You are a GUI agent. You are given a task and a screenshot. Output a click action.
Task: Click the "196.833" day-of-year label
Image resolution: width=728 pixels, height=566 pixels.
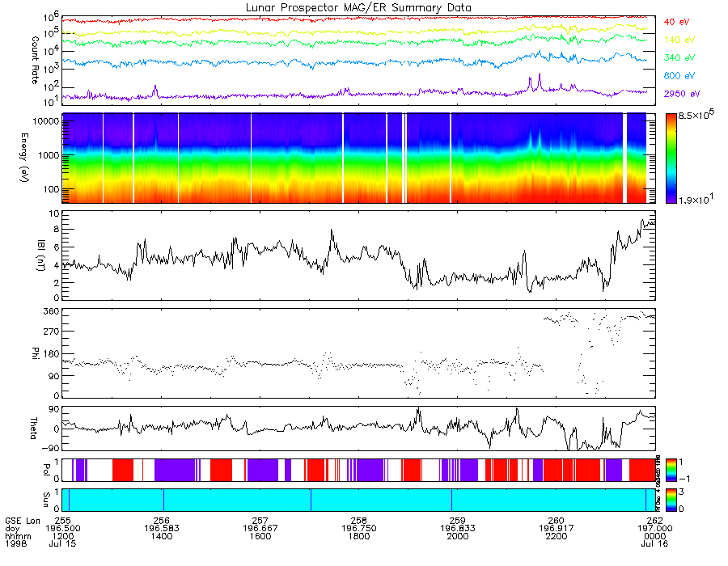pyautogui.click(x=457, y=529)
